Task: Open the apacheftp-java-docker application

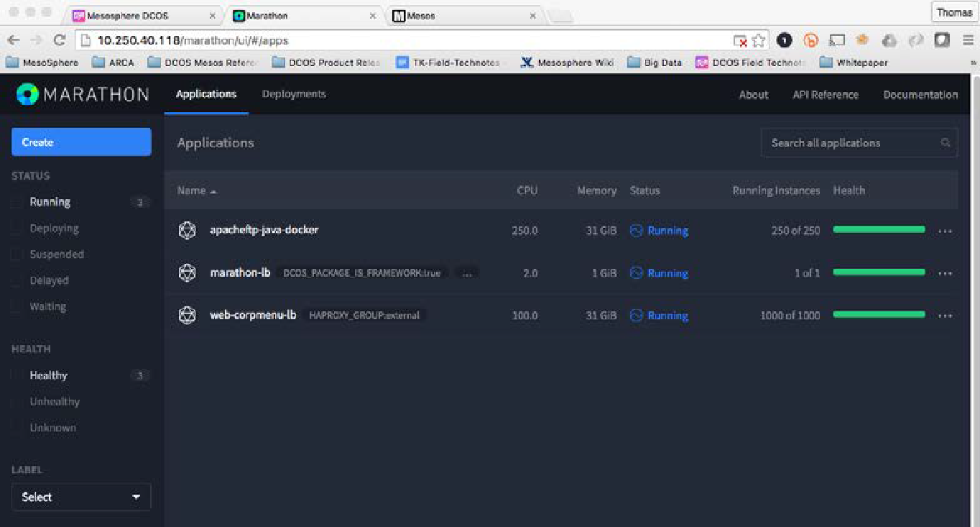Action: (x=264, y=230)
